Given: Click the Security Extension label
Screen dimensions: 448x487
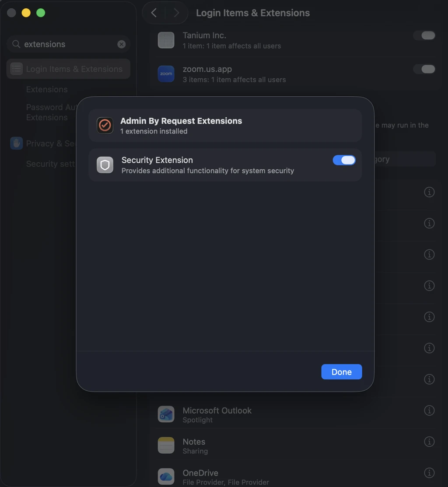Looking at the screenshot, I should tap(157, 160).
